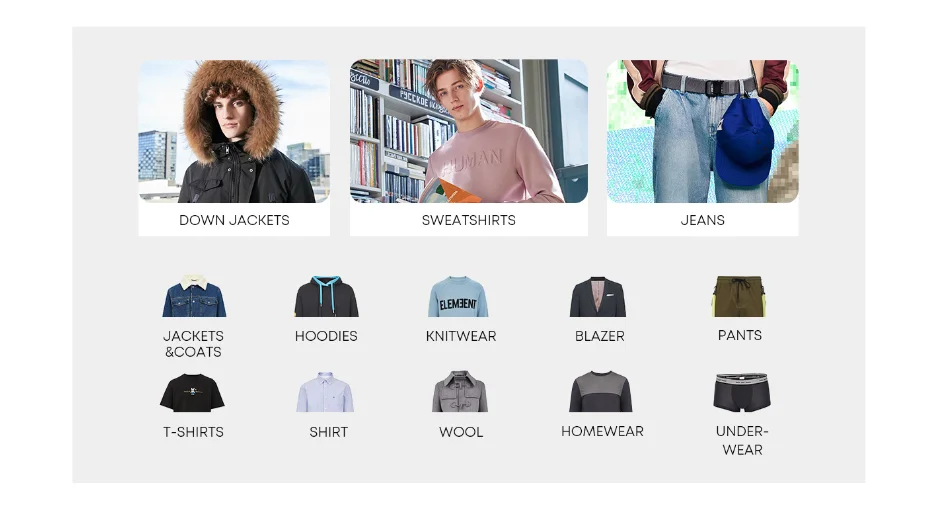Open the Down Jackets category image
The height and width of the screenshot is (512, 943).
tap(234, 131)
